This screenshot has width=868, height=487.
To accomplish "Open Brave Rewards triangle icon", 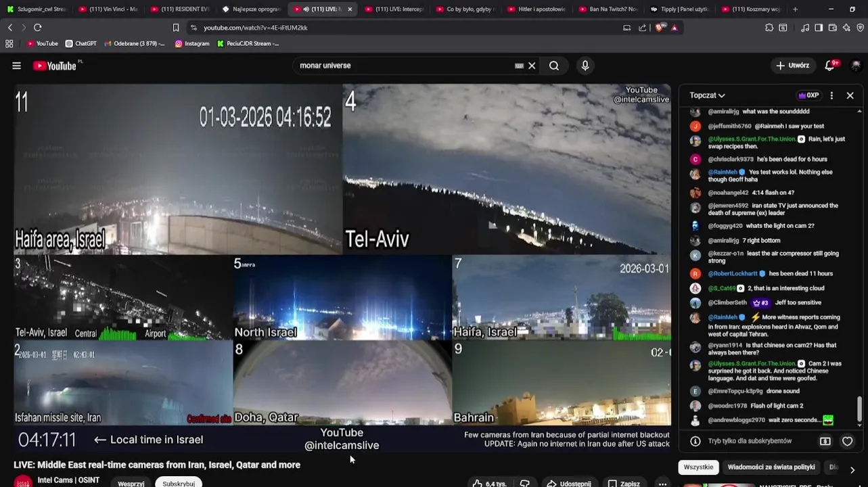I will coord(674,28).
